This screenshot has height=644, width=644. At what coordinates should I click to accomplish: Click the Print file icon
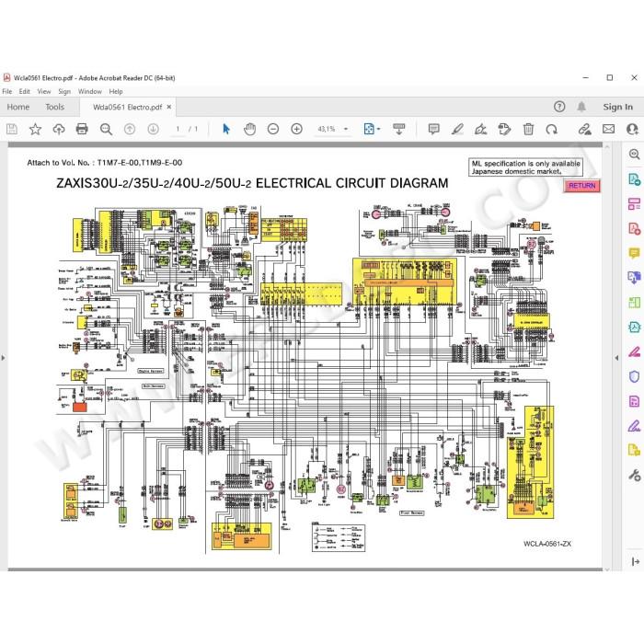pos(82,130)
